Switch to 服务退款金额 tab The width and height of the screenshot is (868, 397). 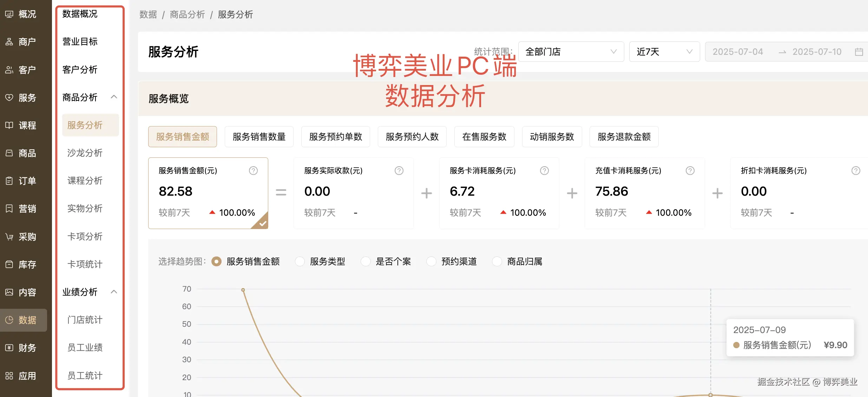624,137
